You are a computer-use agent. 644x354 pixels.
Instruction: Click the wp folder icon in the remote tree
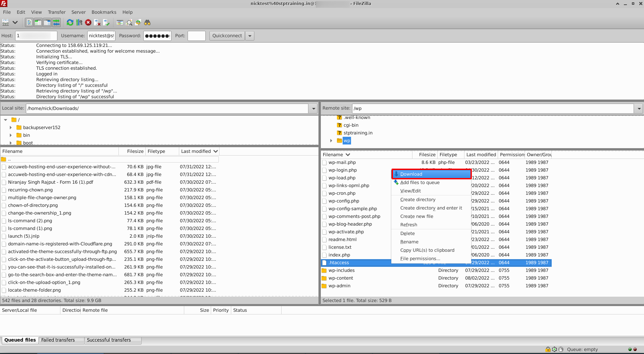[x=340, y=140]
